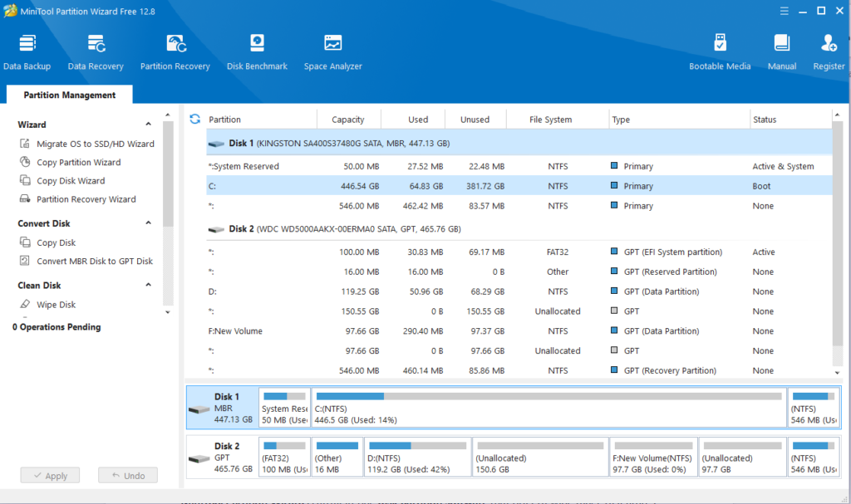Click the Convert MBR Disk to GPT icon
This screenshot has height=504, width=851.
pos(25,261)
